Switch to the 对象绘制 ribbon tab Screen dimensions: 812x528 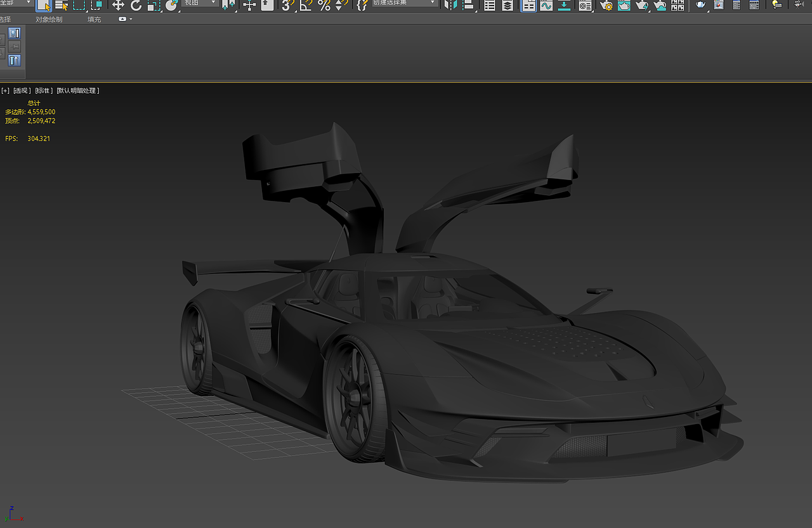pos(49,20)
